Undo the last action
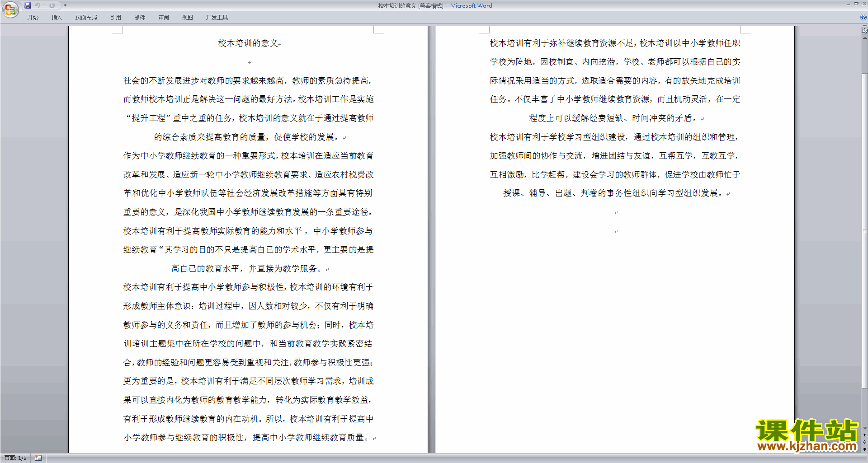 (38, 5)
